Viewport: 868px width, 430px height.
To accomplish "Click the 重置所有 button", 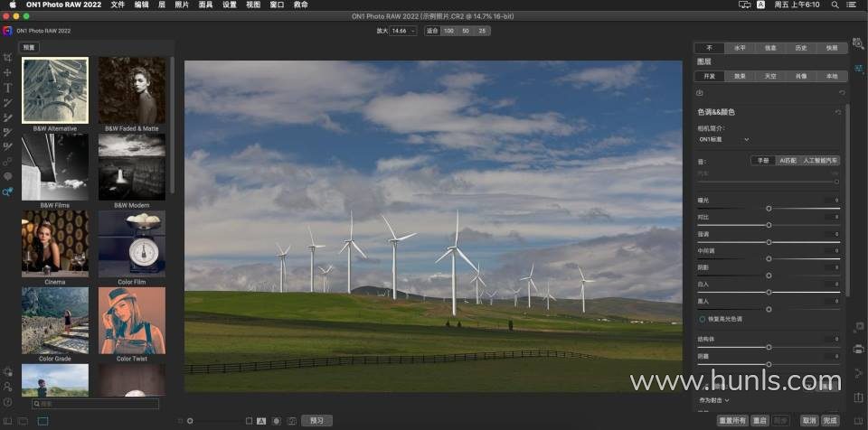I will tap(731, 421).
